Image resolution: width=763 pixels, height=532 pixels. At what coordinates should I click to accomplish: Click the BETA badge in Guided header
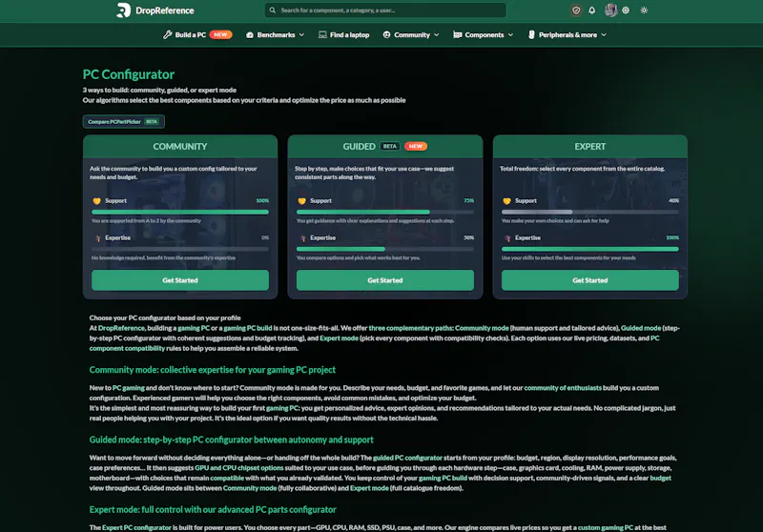pyautogui.click(x=390, y=147)
